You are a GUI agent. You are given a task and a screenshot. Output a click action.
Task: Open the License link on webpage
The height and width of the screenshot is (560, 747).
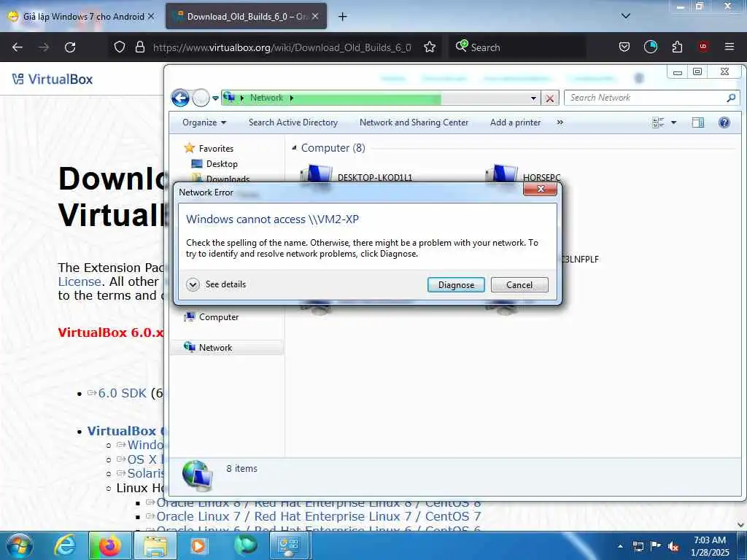pos(79,281)
